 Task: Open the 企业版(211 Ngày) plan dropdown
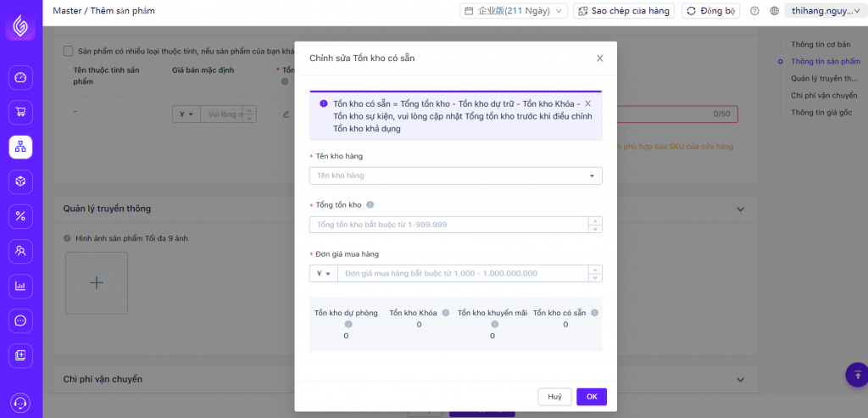point(513,11)
